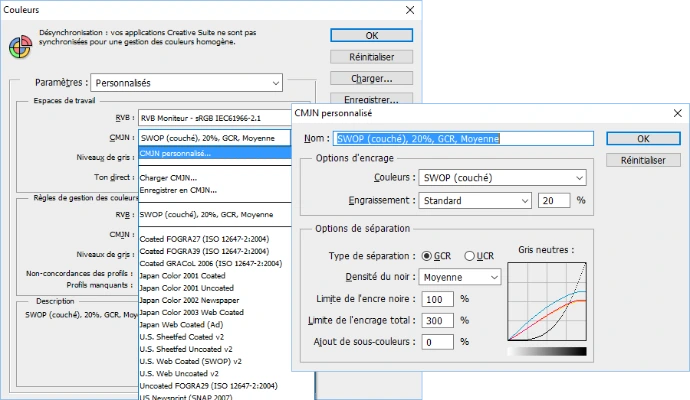
Task: Open the Densité du noir dropdown
Action: coord(459,276)
